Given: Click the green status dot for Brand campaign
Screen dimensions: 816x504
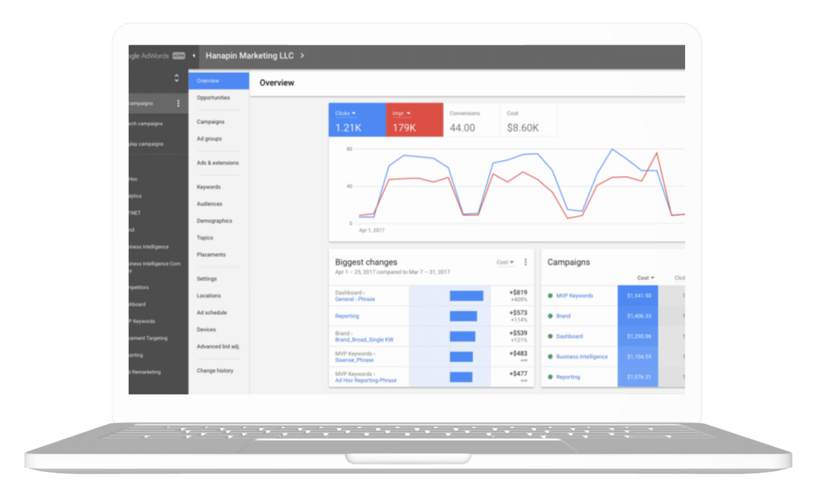Looking at the screenshot, I should [x=550, y=316].
